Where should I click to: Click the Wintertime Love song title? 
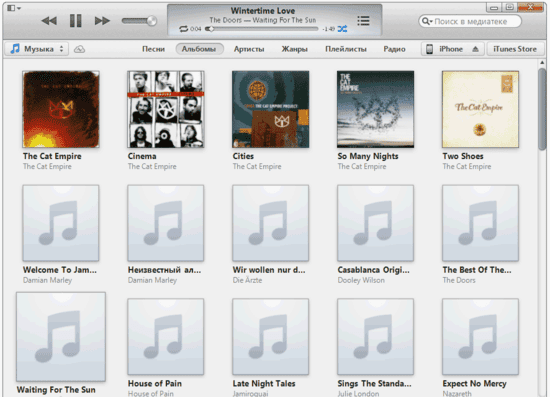coord(262,11)
